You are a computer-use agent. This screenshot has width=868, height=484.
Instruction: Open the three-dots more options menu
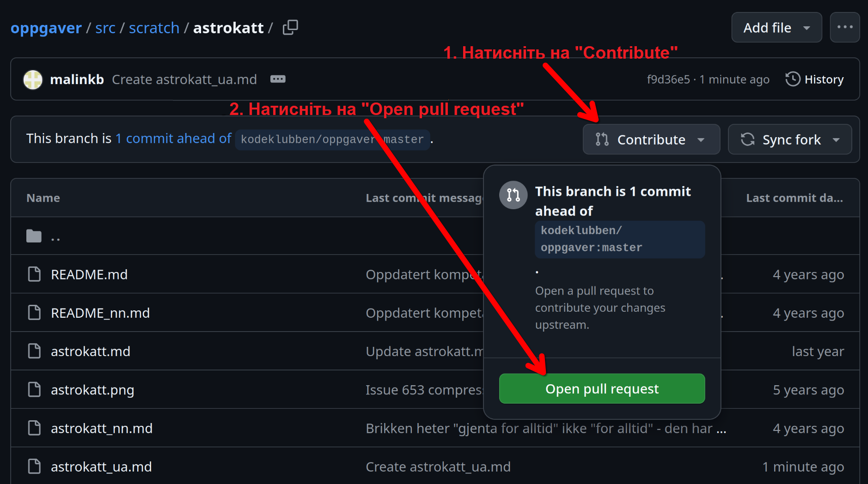pos(844,28)
